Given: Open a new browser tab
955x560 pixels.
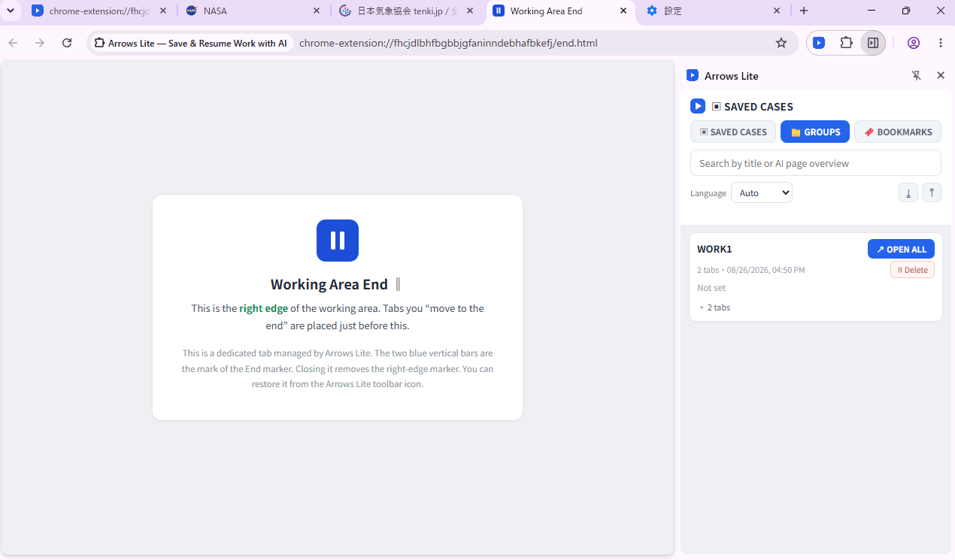Looking at the screenshot, I should (804, 11).
